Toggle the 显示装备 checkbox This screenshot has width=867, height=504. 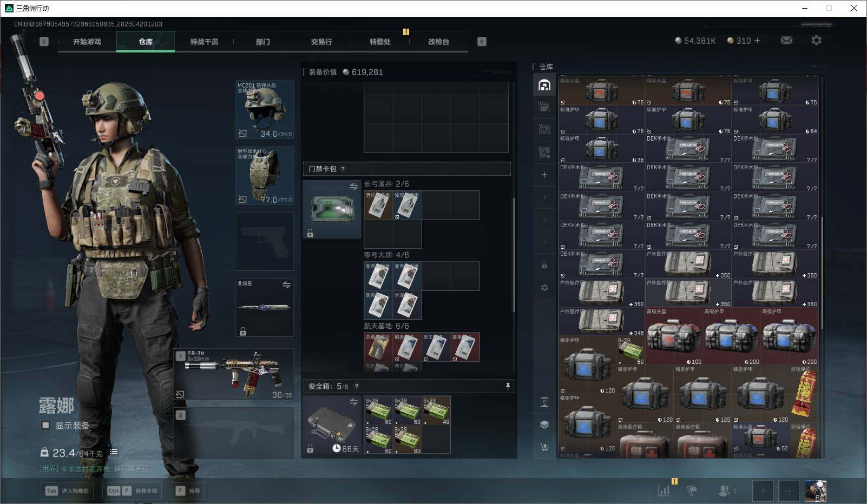(x=46, y=425)
